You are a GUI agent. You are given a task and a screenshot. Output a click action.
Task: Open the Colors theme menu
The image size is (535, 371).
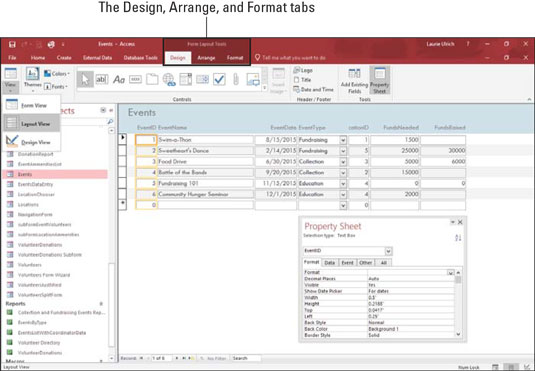tap(57, 74)
